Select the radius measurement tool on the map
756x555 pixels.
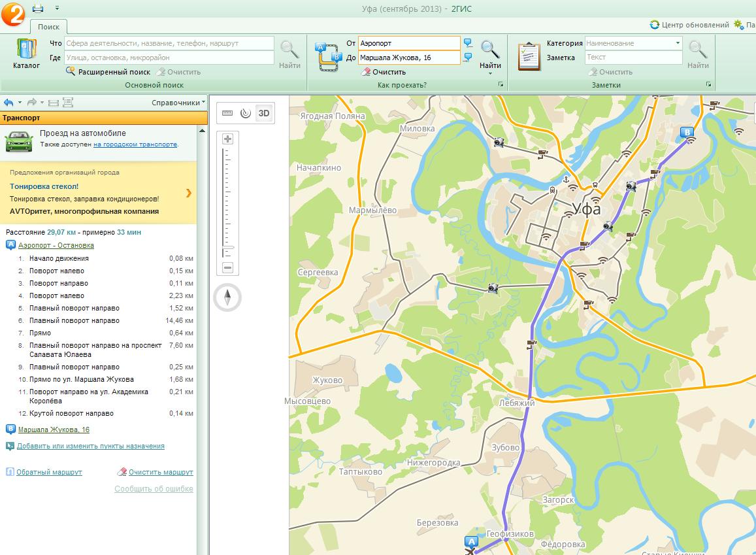click(x=246, y=113)
